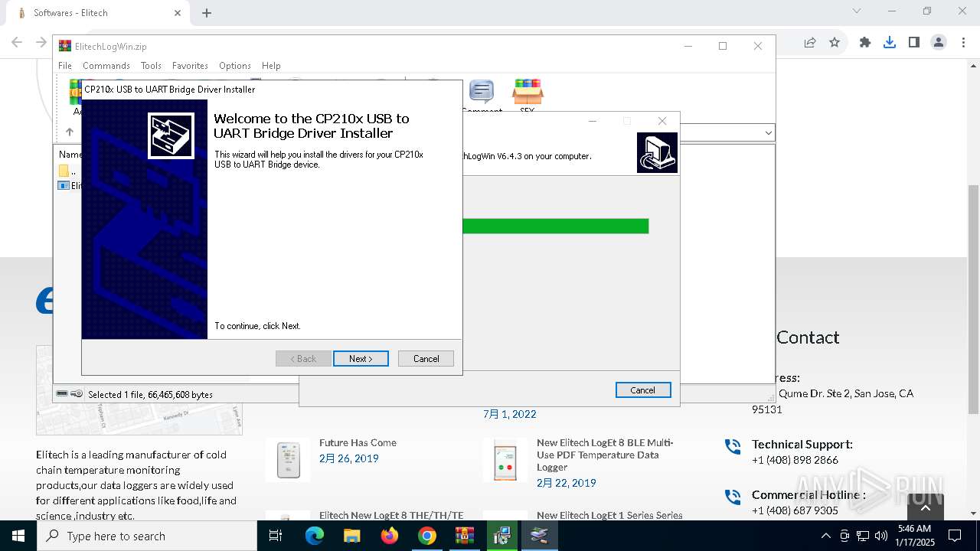
Task: Close the 'Softwares - Elitech' browser tab
Action: (178, 13)
